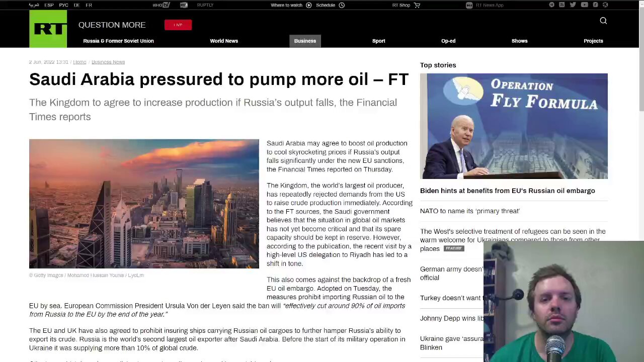Switch site language to FR
The image size is (644, 362).
pyautogui.click(x=89, y=5)
